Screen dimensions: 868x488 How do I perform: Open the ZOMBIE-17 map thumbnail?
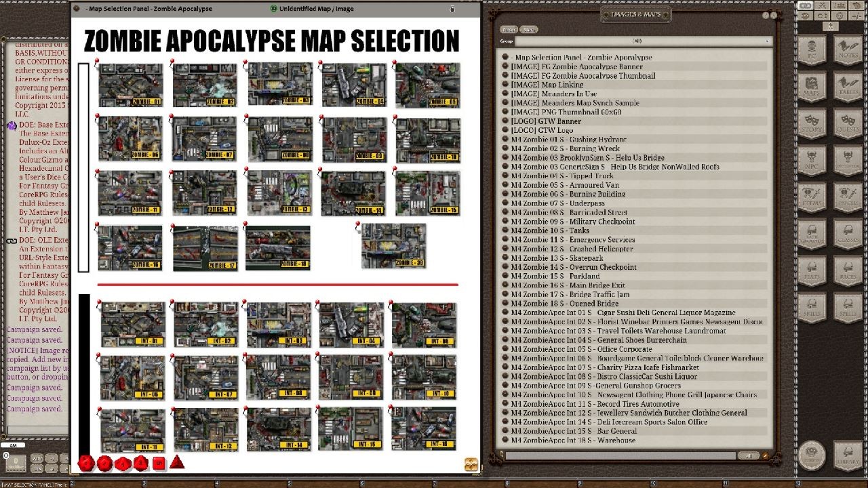tap(205, 248)
